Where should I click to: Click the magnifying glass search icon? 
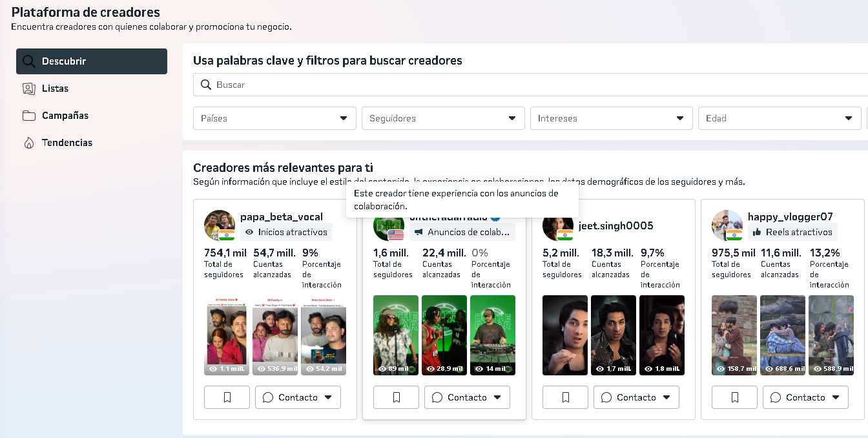click(206, 85)
